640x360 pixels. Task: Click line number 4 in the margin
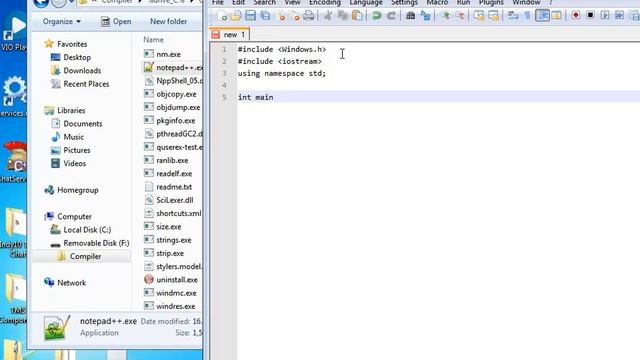pos(224,85)
